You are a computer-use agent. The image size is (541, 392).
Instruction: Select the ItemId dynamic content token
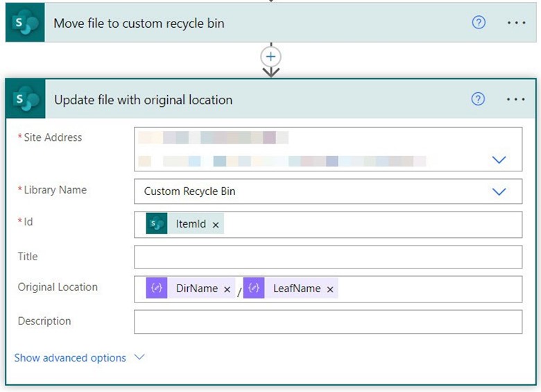click(x=191, y=224)
